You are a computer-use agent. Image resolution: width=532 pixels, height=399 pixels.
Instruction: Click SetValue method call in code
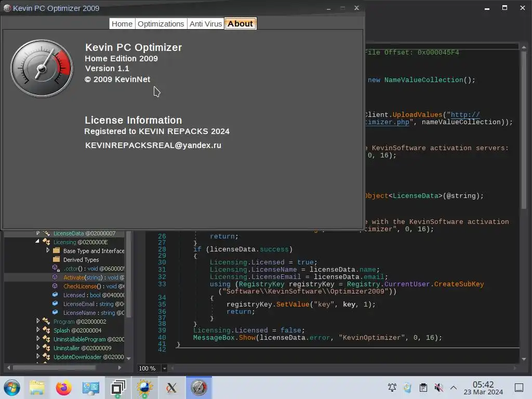[x=292, y=304]
